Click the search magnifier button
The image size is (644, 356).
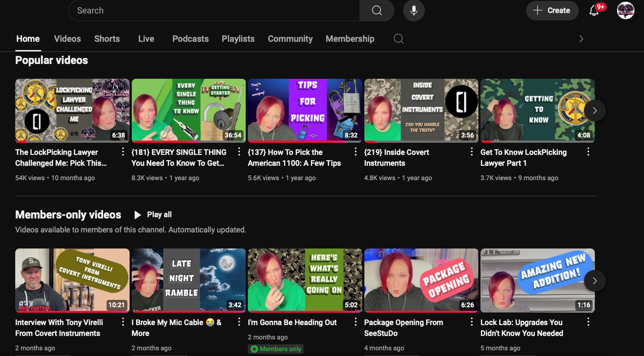(377, 10)
